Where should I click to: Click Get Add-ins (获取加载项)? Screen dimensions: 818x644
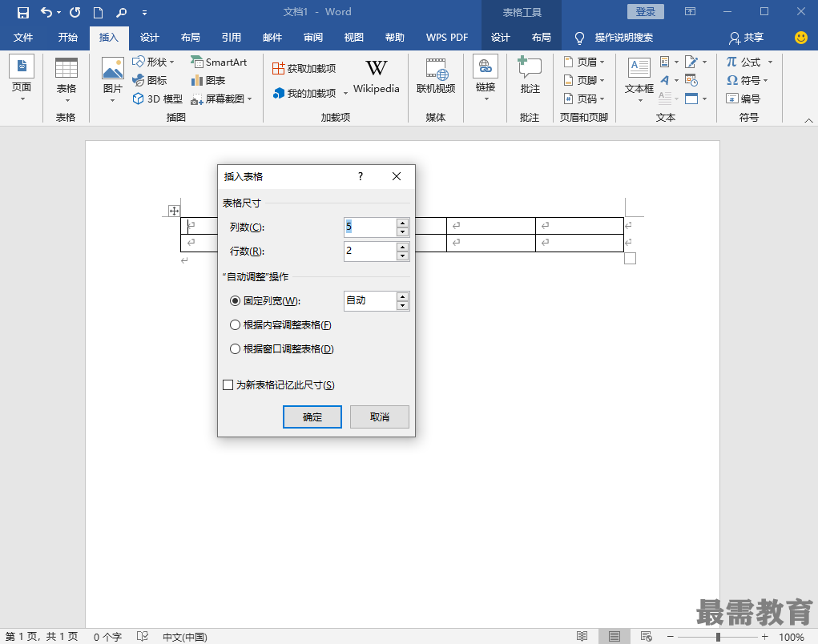tap(304, 68)
